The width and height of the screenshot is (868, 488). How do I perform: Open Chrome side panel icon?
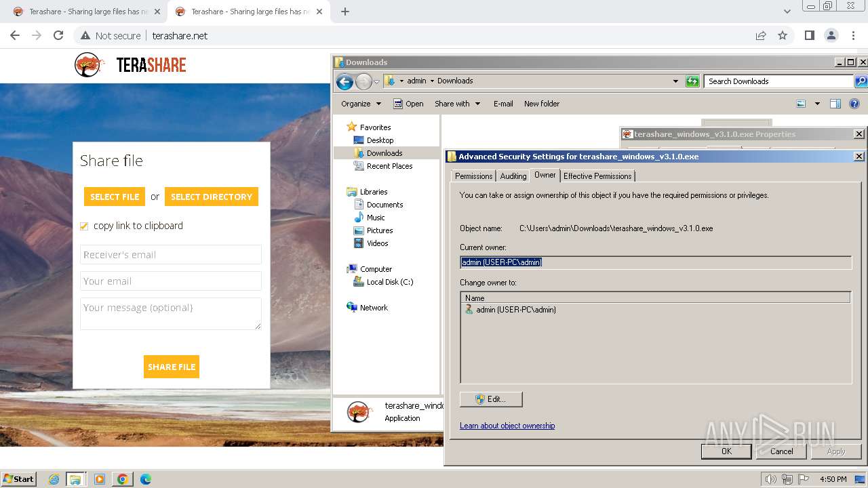coord(809,35)
